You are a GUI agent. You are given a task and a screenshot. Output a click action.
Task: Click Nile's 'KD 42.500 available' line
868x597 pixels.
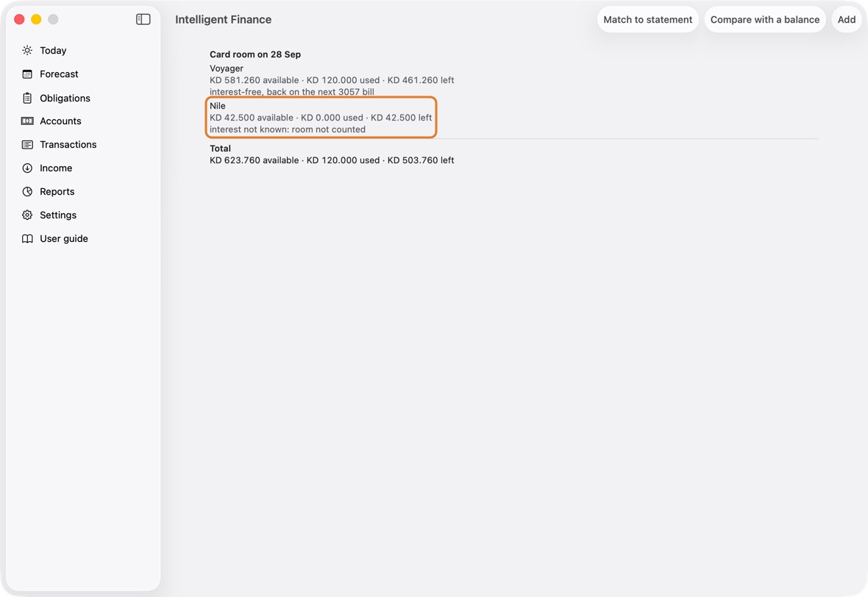[321, 118]
